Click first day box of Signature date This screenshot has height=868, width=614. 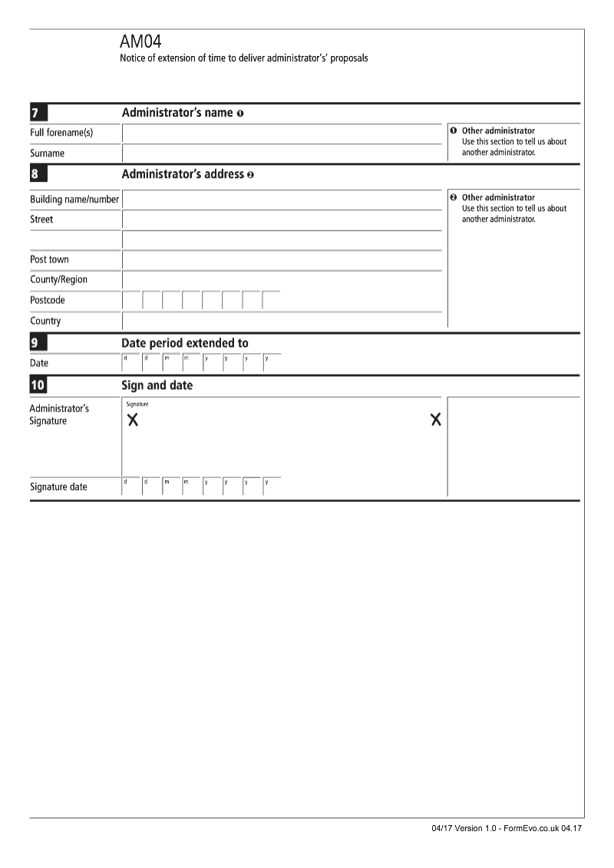click(x=132, y=487)
